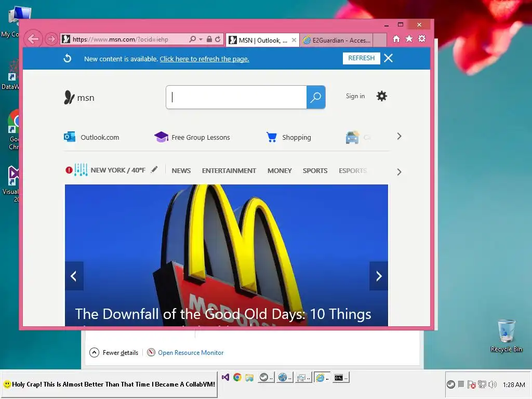Open network status tray icon
The width and height of the screenshot is (532, 399).
tap(482, 384)
